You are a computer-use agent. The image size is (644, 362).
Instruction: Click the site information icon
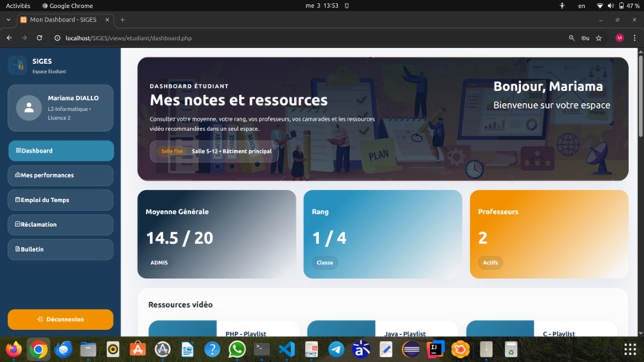pyautogui.click(x=57, y=38)
